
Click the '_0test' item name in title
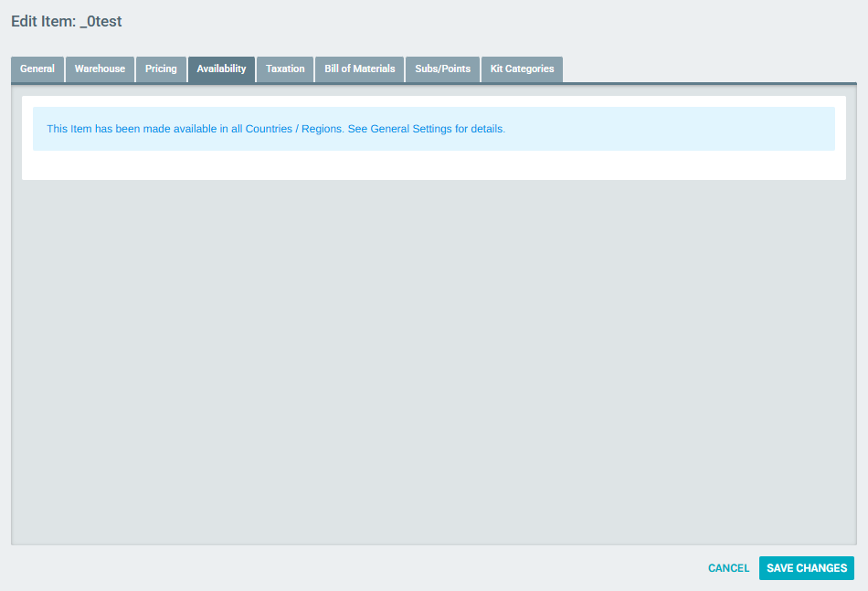(x=101, y=22)
